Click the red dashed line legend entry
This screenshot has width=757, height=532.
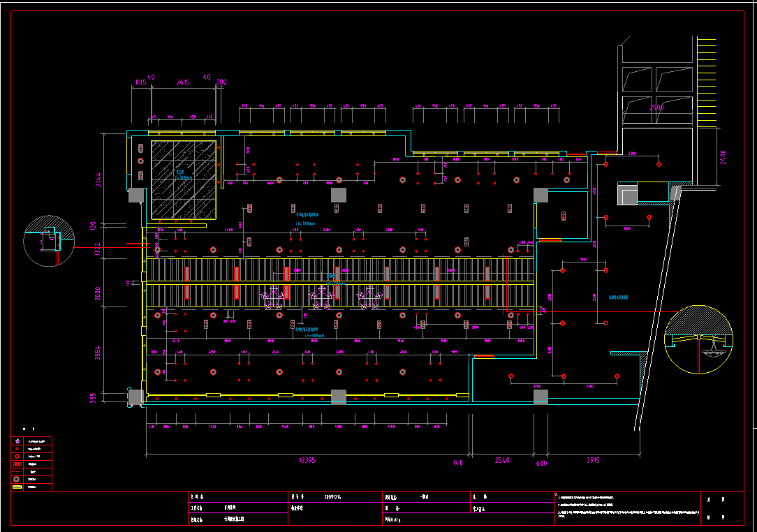pos(17,472)
